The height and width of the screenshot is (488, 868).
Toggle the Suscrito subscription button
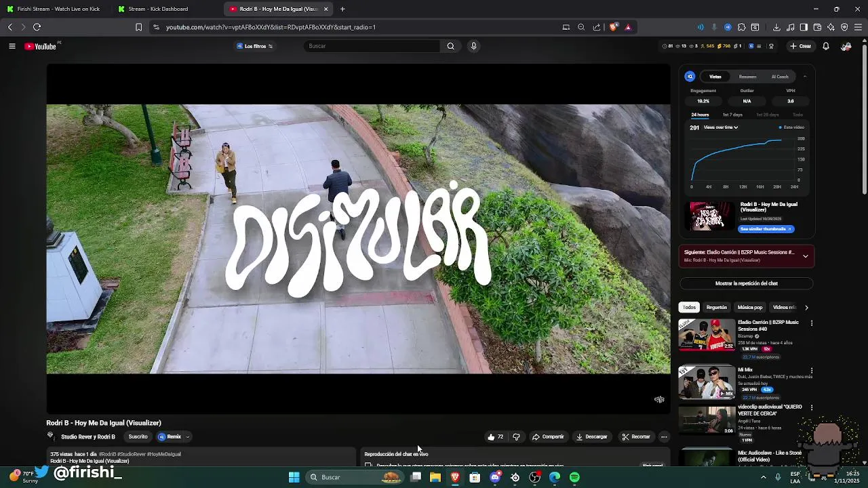click(x=138, y=436)
